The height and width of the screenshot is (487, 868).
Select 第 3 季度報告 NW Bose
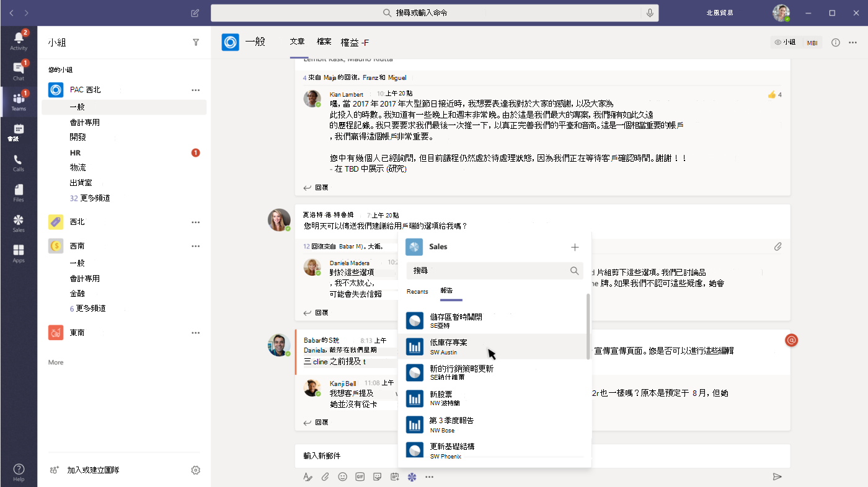(x=494, y=424)
